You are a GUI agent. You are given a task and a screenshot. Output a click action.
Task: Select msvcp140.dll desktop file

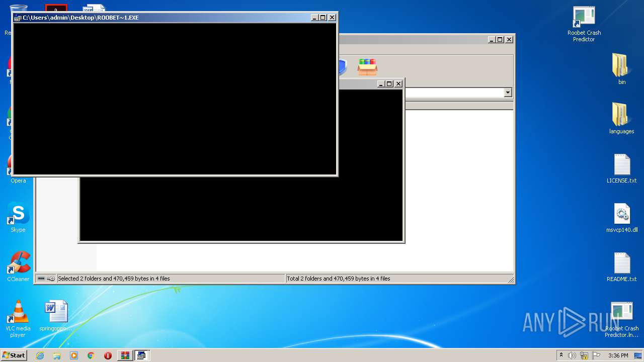[622, 218]
